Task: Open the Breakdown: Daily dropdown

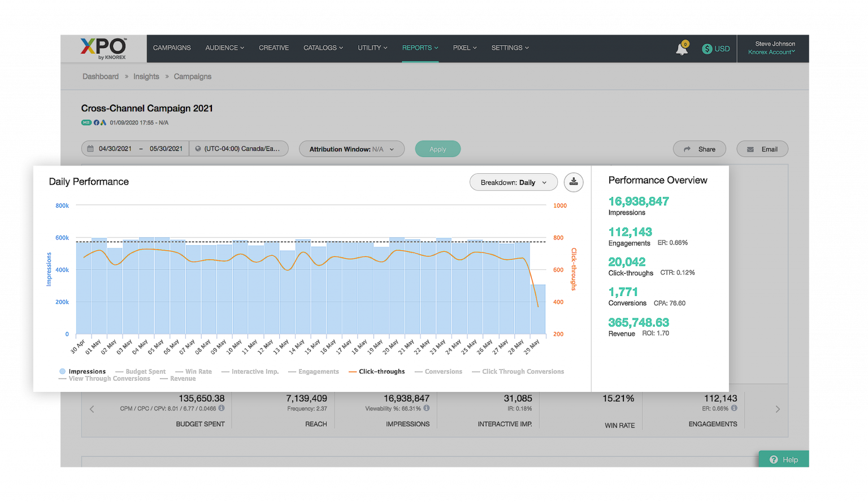Action: pos(513,182)
